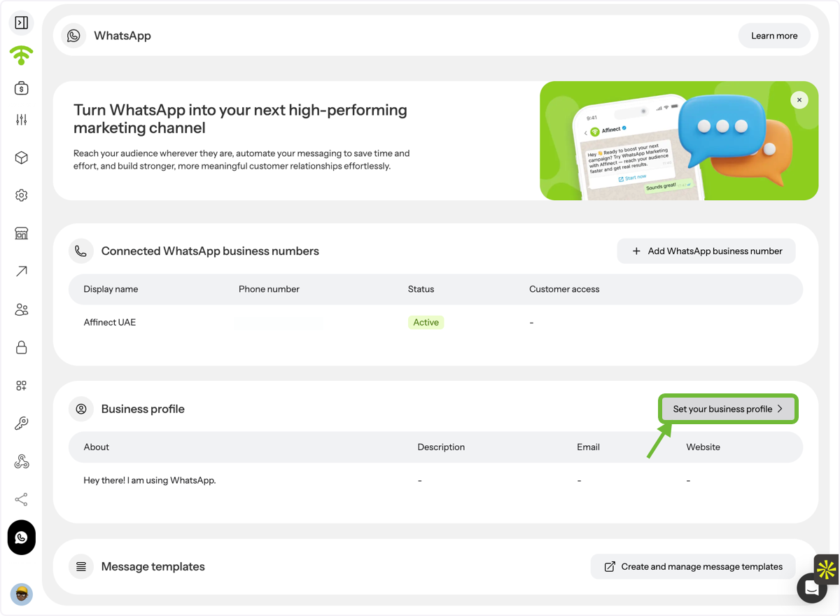This screenshot has height=616, width=840.
Task: Click the list icon beside Message templates
Action: (x=81, y=567)
